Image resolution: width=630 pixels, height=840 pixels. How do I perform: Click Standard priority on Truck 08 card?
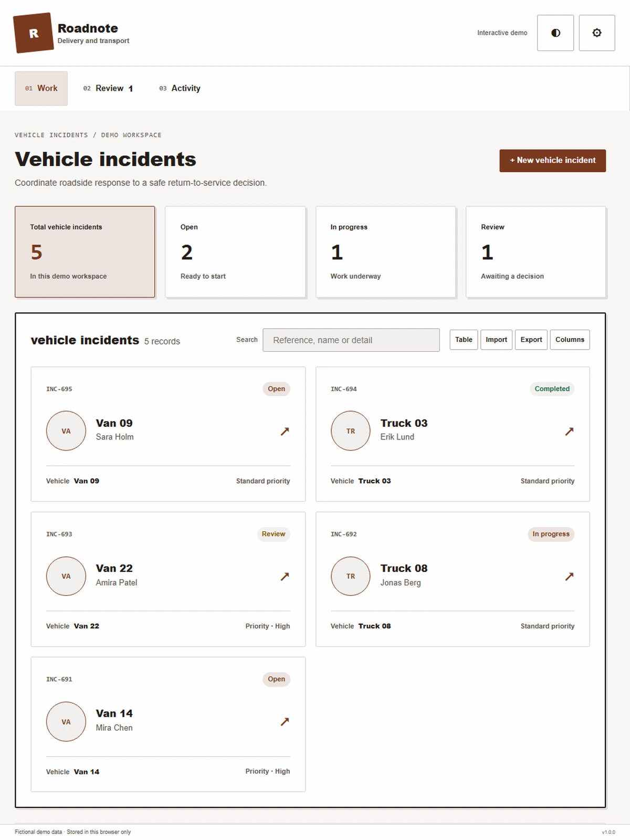[x=548, y=626]
